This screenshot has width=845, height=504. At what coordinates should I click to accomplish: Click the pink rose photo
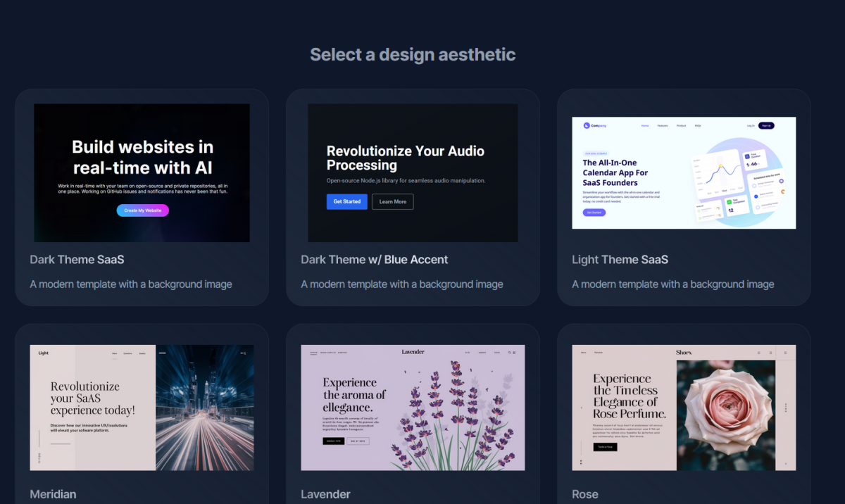point(725,415)
